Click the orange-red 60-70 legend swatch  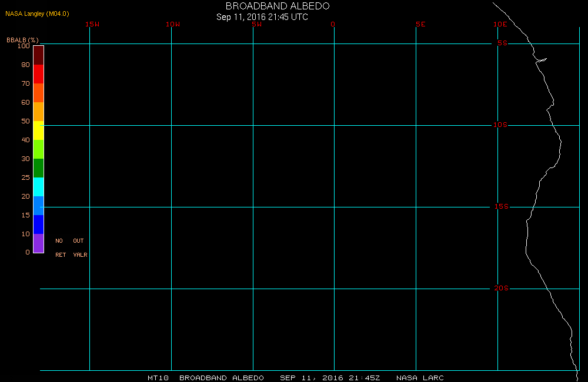point(39,93)
